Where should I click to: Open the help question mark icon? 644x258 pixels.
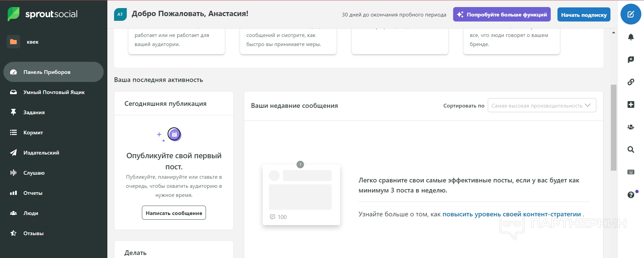pyautogui.click(x=631, y=195)
